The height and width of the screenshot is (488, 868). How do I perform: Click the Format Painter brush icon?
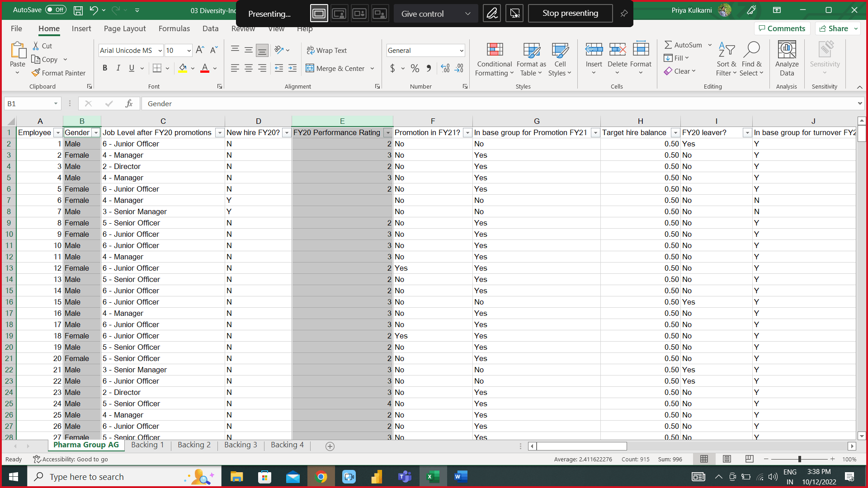point(36,73)
